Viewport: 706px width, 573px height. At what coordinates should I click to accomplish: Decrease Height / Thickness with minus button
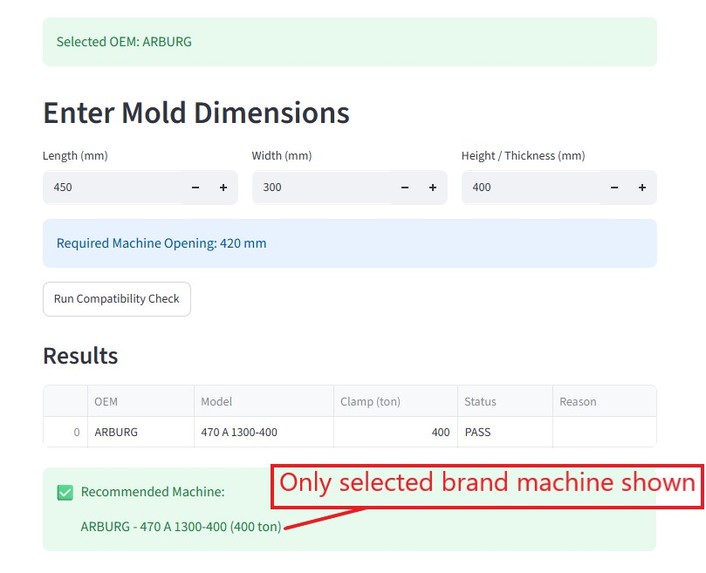point(614,187)
